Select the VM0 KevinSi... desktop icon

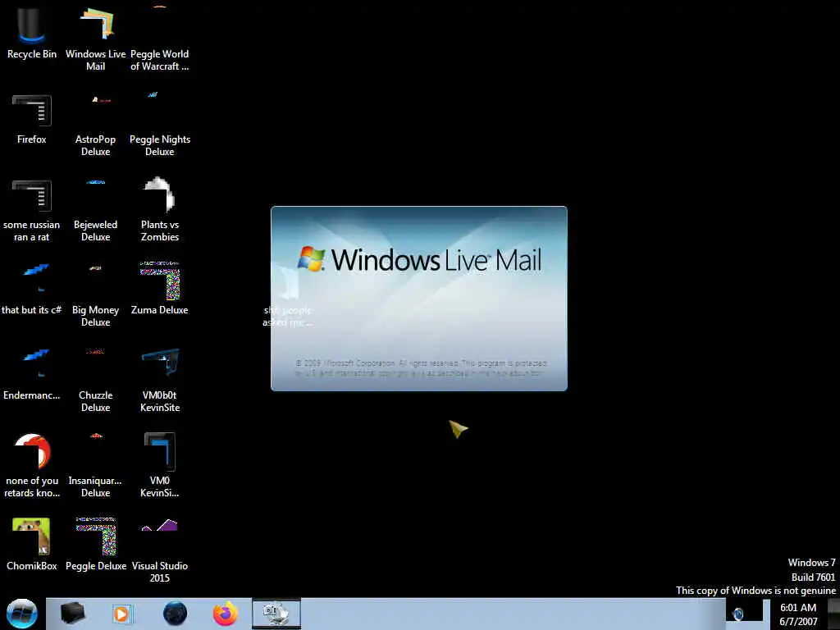[x=160, y=465]
